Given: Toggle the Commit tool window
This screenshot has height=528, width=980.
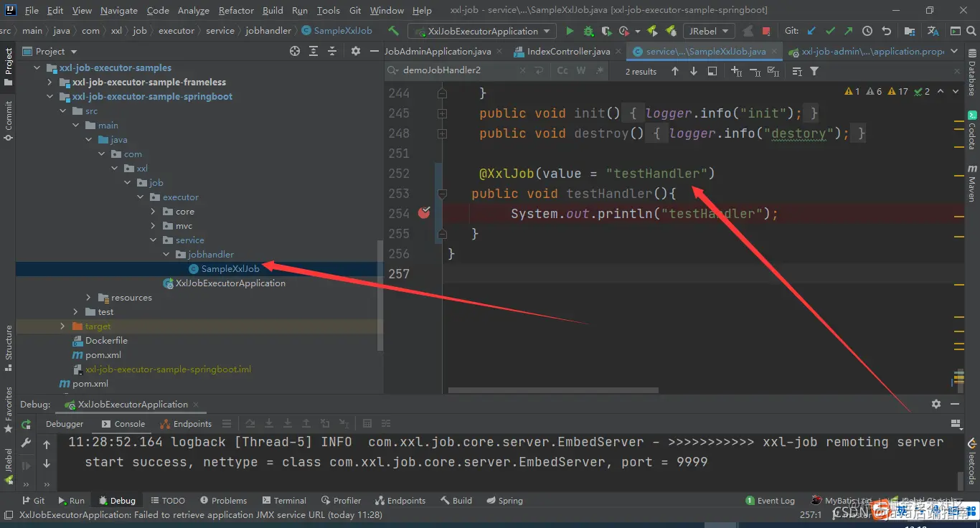Looking at the screenshot, I should click(9, 120).
